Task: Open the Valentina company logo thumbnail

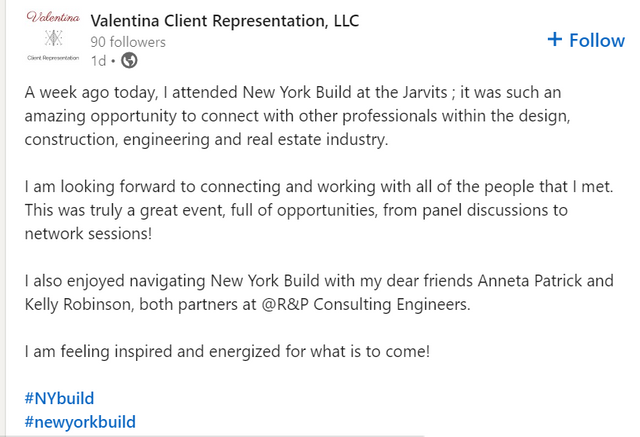Action: pos(53,37)
